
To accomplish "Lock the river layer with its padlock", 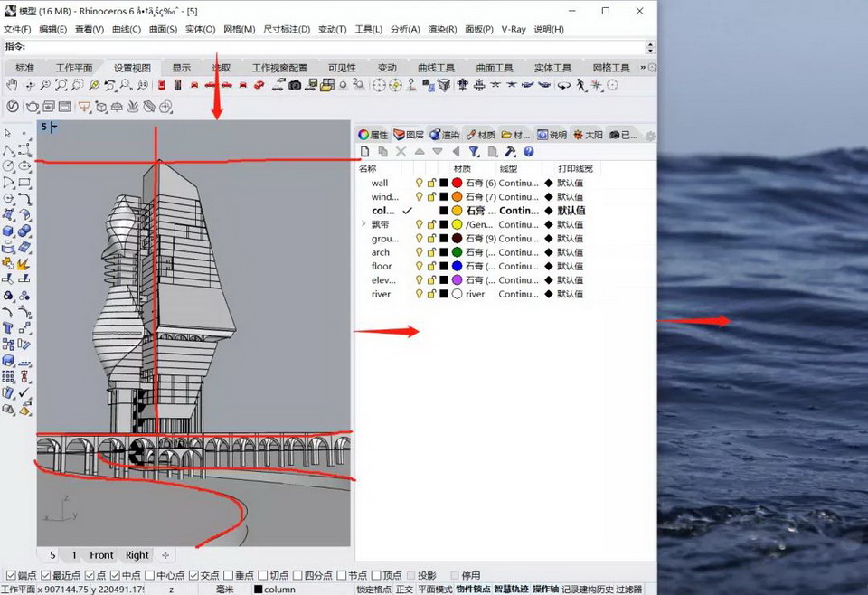I will click(x=431, y=294).
